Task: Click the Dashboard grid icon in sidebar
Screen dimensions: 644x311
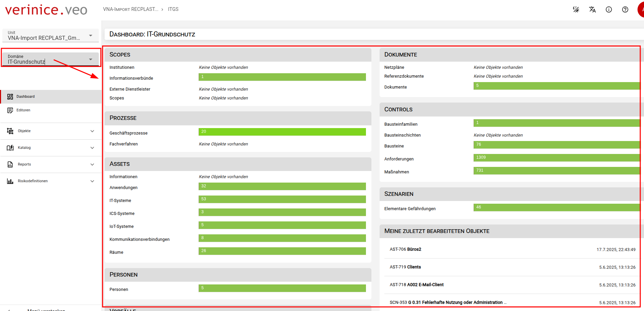Action: tap(10, 97)
